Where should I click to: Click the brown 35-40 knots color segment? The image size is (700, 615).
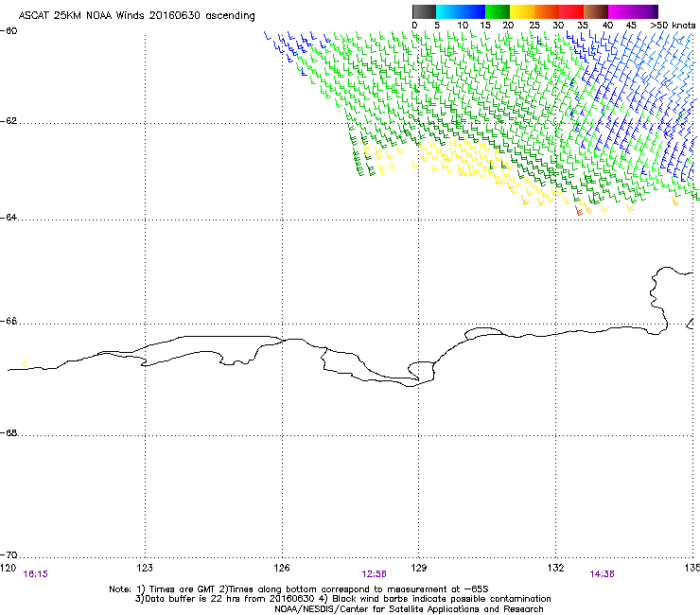tap(596, 11)
